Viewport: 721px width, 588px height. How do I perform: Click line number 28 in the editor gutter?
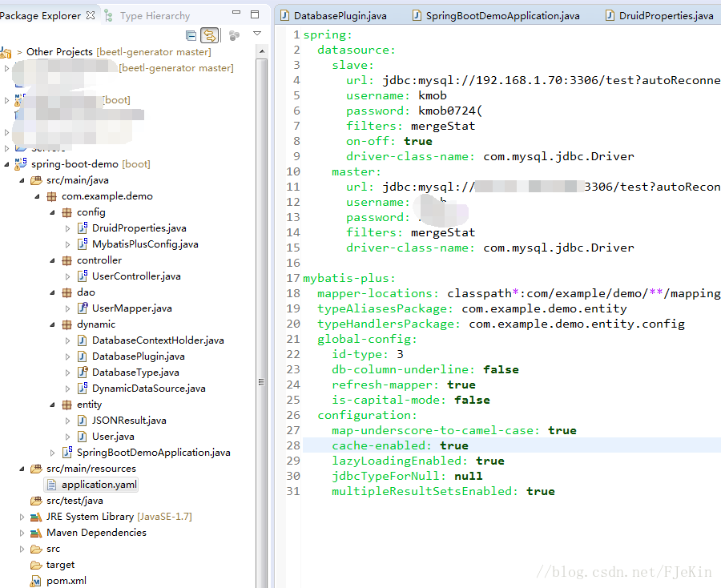coord(293,445)
